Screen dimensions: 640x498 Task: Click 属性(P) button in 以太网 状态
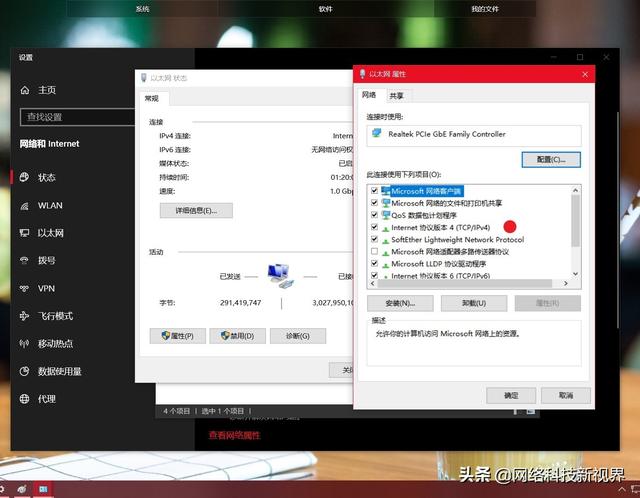pyautogui.click(x=178, y=336)
